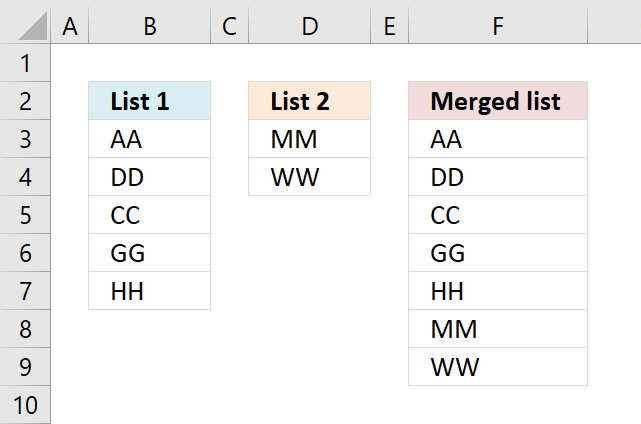
Task: Select row 1 header
Action: pyautogui.click(x=25, y=63)
